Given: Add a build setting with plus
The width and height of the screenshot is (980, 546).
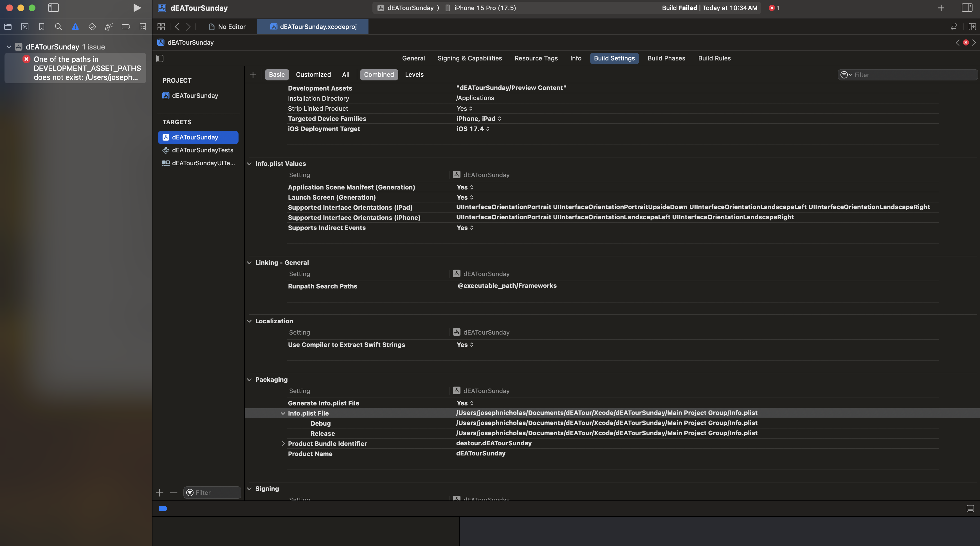Looking at the screenshot, I should coord(253,75).
